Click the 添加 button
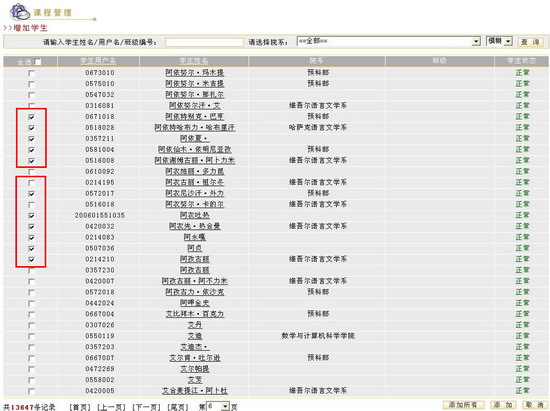 click(x=503, y=405)
